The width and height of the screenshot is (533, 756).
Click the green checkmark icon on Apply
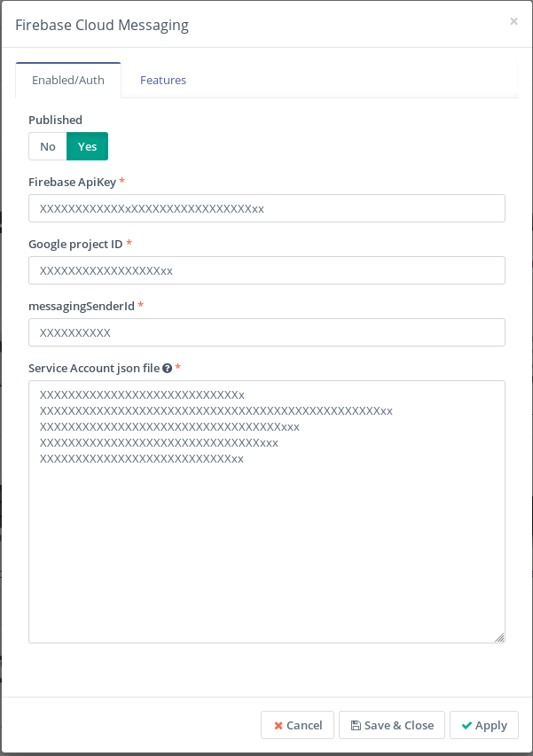(x=466, y=725)
